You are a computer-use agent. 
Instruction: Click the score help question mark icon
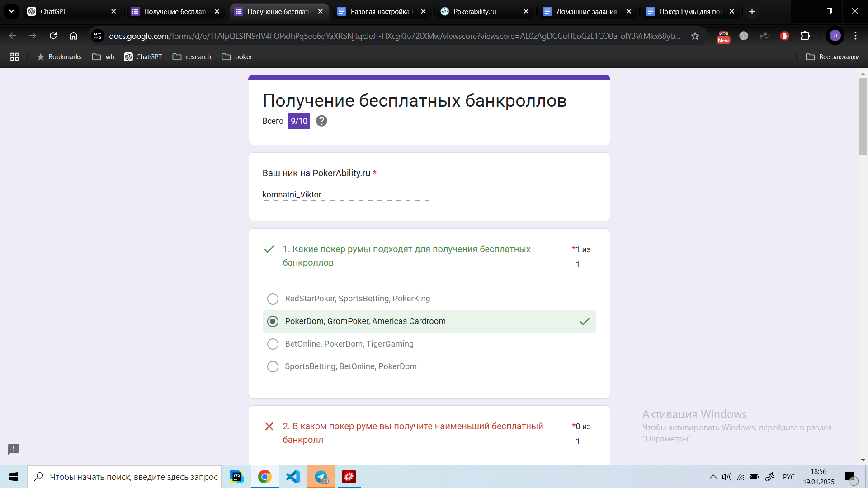(321, 121)
